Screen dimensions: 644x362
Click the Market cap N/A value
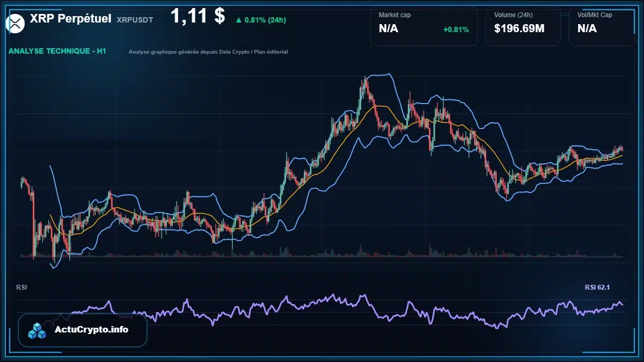tap(389, 28)
